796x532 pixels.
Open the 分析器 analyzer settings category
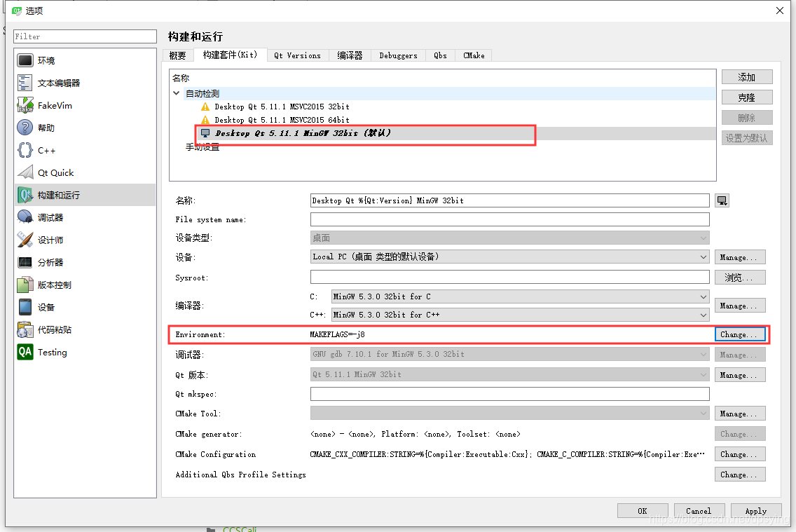point(85,262)
